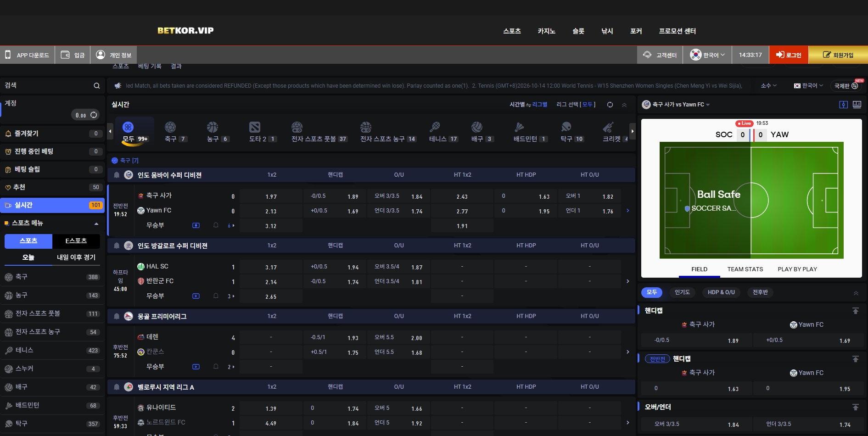Open the 한국어 language dropdown in header
This screenshot has height=436, width=868.
pos(707,55)
